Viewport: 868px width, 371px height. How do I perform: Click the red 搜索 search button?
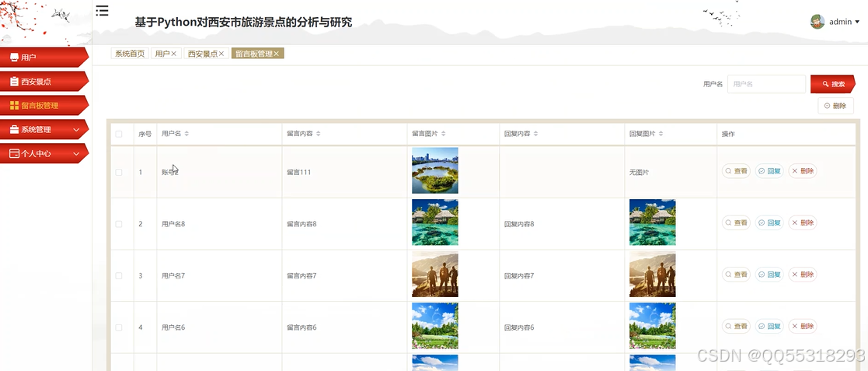tap(832, 84)
